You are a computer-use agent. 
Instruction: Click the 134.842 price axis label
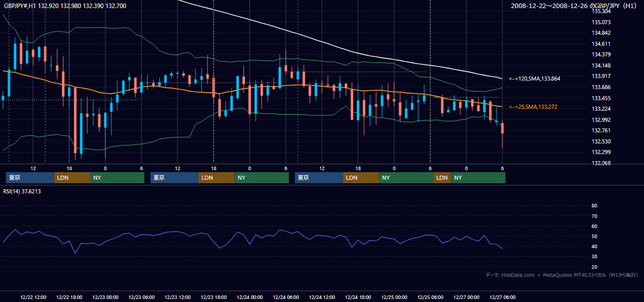[601, 33]
